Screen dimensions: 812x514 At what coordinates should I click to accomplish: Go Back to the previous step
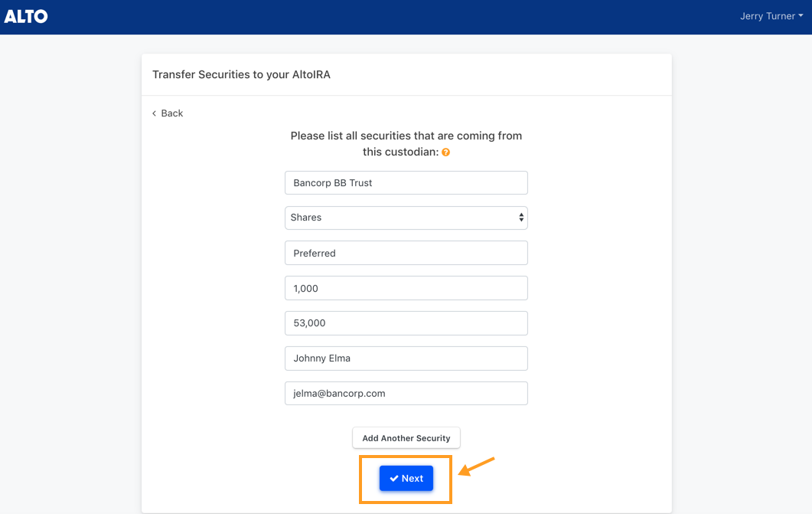pos(168,113)
